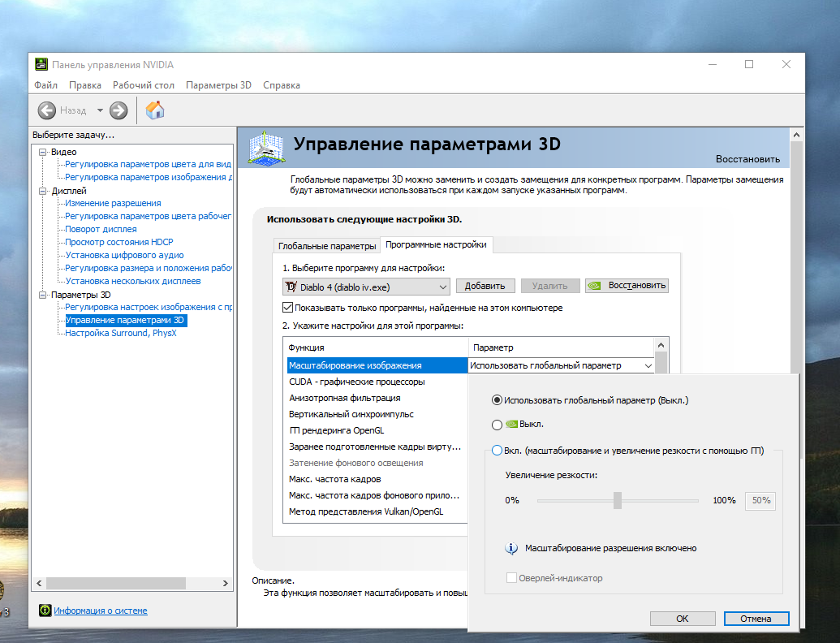
Task: Select 'Настройка Surround, PhysX' tree item
Action: [121, 333]
